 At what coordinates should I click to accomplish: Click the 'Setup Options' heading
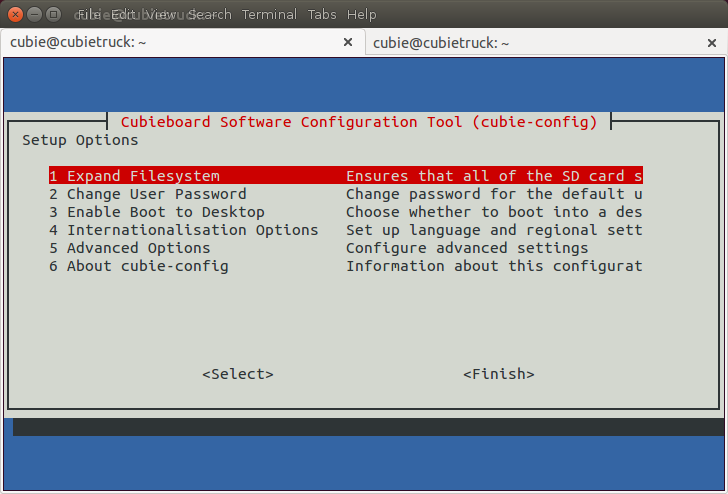tap(80, 140)
